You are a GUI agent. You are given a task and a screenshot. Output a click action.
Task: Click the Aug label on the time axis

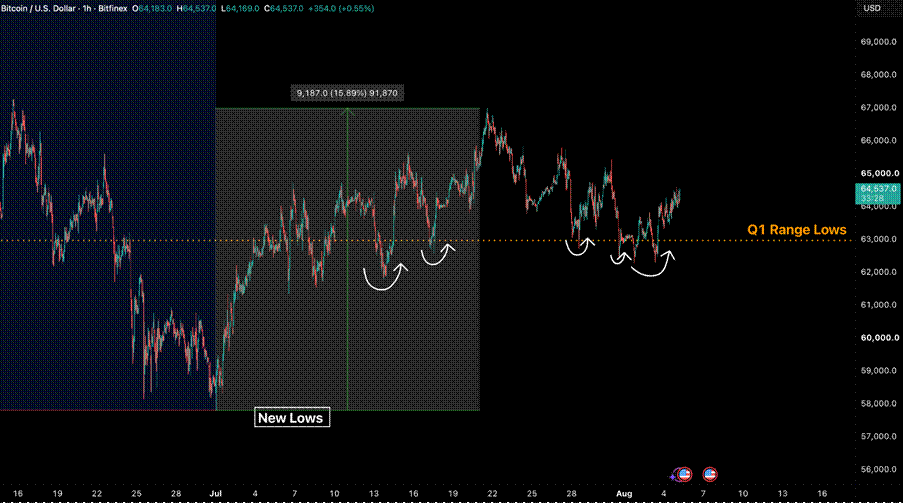[x=624, y=493]
